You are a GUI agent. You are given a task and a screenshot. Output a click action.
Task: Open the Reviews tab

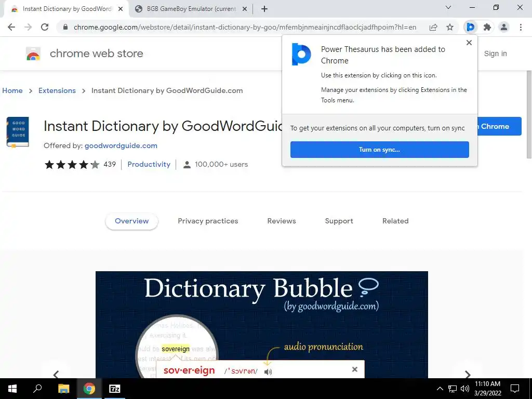pyautogui.click(x=282, y=221)
